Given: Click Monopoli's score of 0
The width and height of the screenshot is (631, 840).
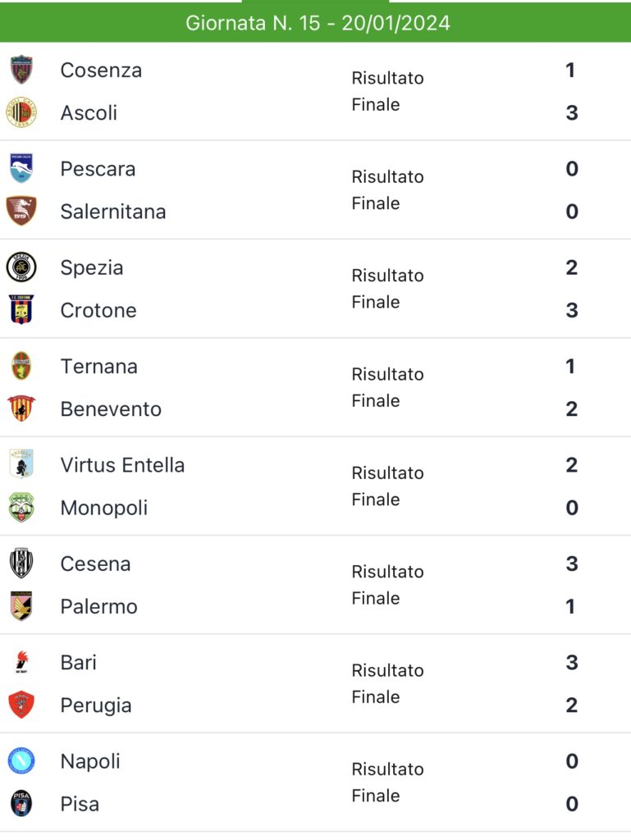Looking at the screenshot, I should (572, 508).
